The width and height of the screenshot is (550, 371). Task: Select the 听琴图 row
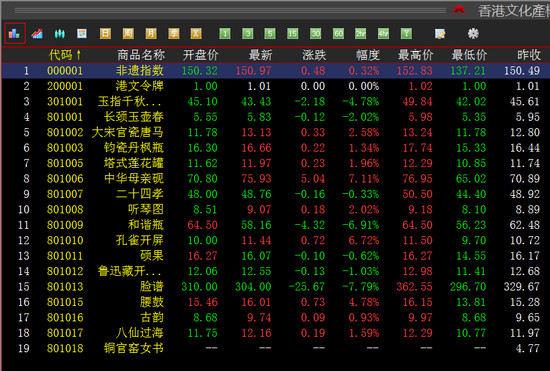276,209
